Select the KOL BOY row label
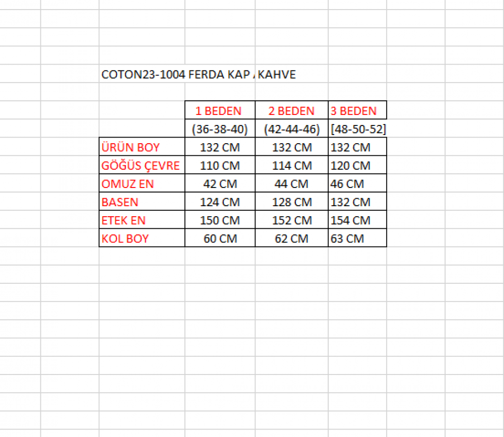This screenshot has width=504, height=437. [142, 238]
